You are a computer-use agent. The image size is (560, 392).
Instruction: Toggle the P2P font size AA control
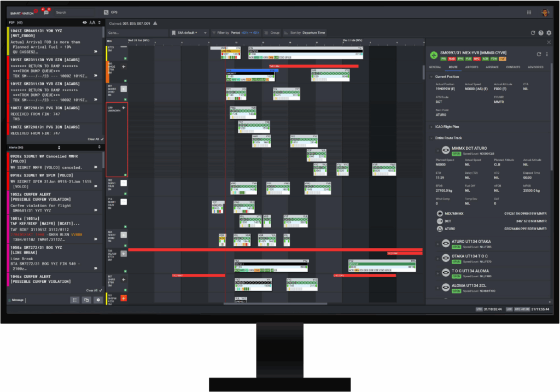pyautogui.click(x=92, y=22)
